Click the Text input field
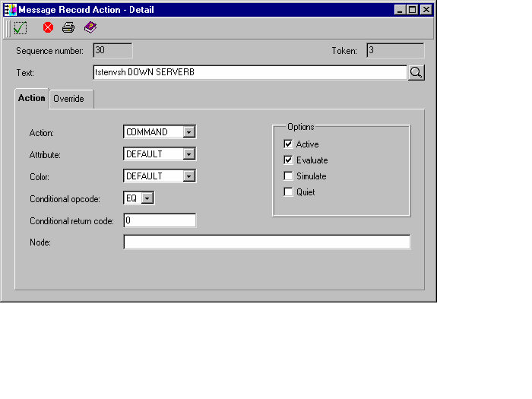Viewport: 532px width, 399px height. coord(250,73)
